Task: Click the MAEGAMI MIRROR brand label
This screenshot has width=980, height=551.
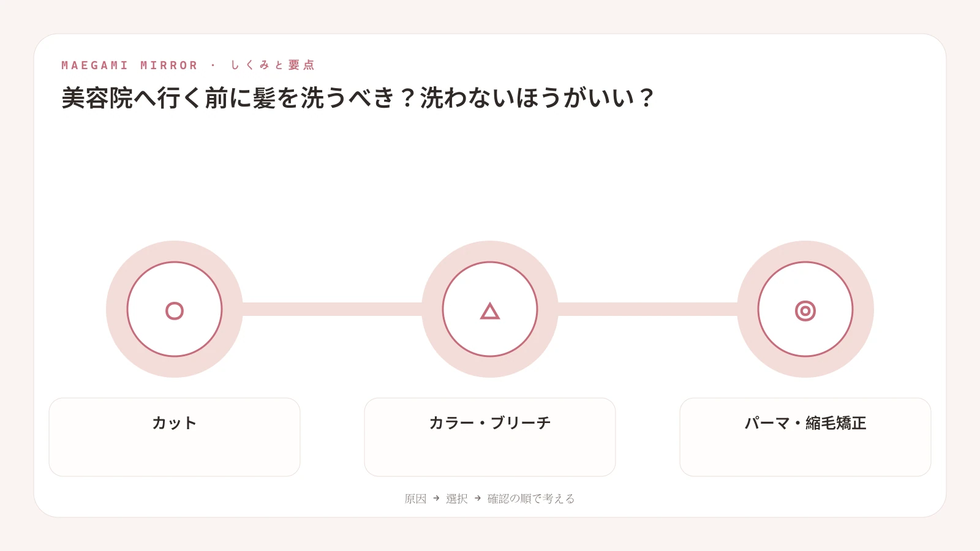Action: [130, 66]
